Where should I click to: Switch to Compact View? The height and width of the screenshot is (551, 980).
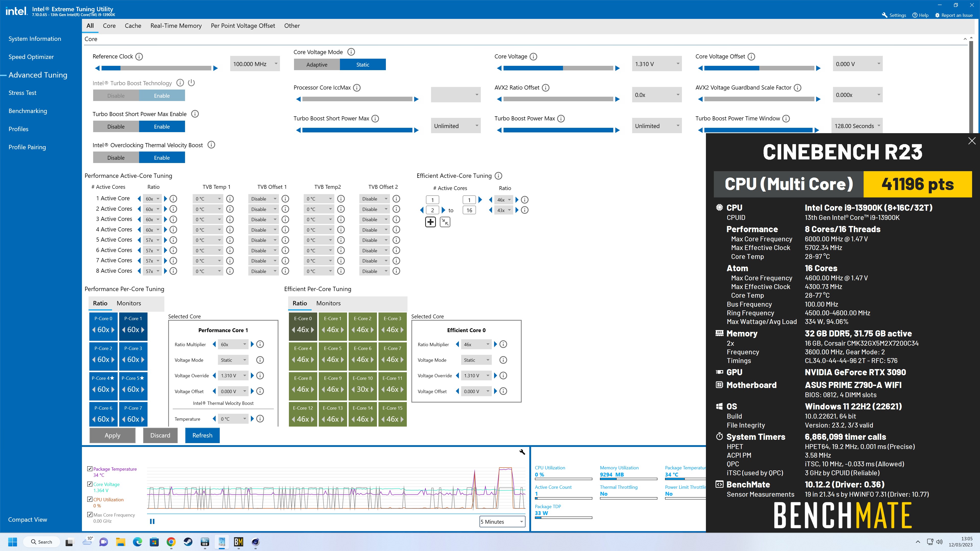(28, 519)
